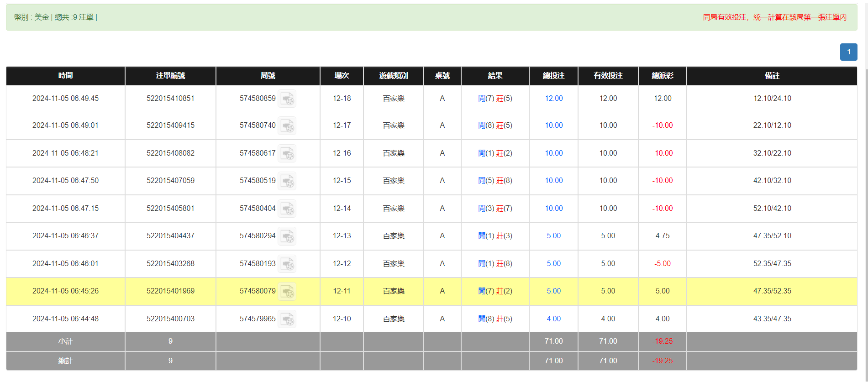868x382 pixels.
Task: Click the 時間 column header
Action: pyautogui.click(x=65, y=76)
